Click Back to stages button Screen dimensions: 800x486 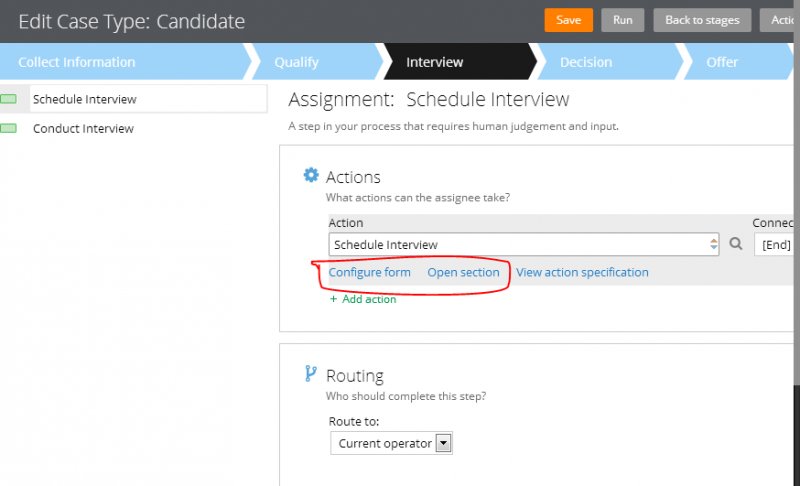click(703, 20)
